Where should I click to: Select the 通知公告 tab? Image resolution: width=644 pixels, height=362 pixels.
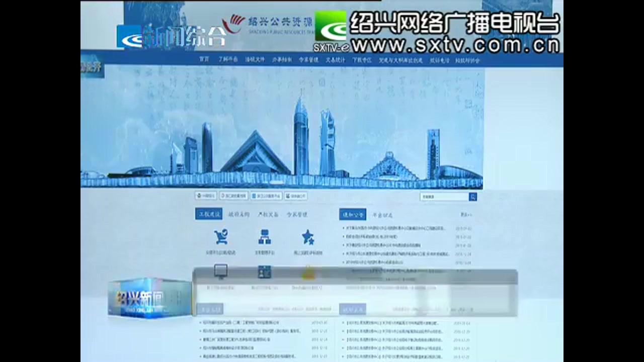352,215
